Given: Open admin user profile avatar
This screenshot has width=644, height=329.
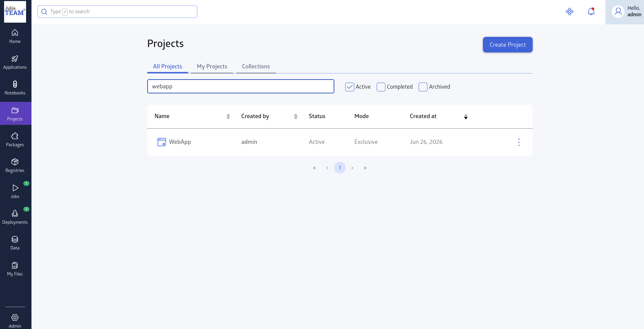Looking at the screenshot, I should [618, 12].
